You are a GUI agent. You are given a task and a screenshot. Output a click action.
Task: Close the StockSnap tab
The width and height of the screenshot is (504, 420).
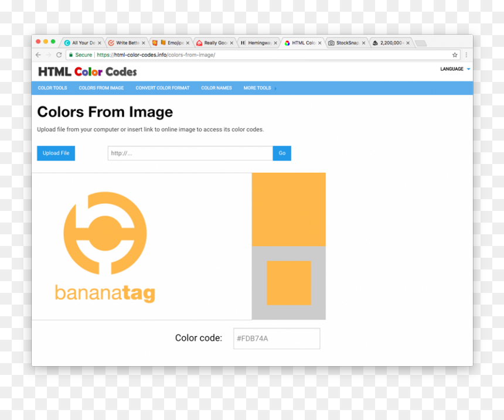363,43
